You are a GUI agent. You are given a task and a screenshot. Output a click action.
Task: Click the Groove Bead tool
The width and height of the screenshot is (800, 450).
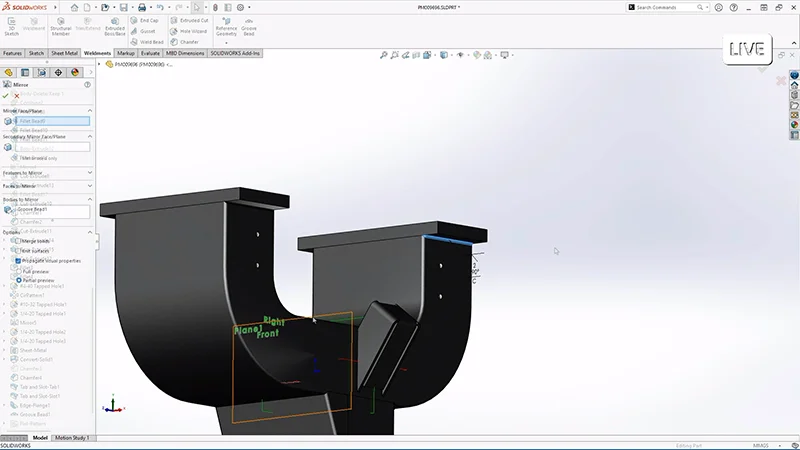[x=249, y=28]
